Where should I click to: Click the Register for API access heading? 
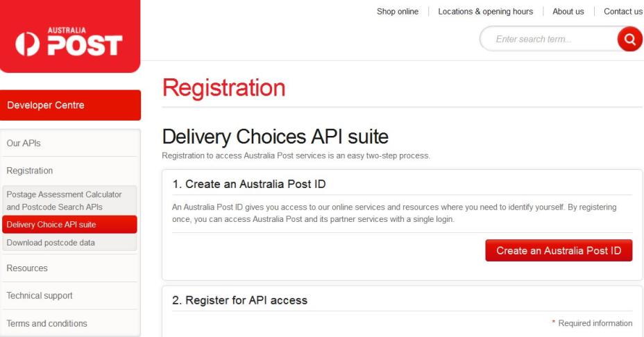coord(239,300)
